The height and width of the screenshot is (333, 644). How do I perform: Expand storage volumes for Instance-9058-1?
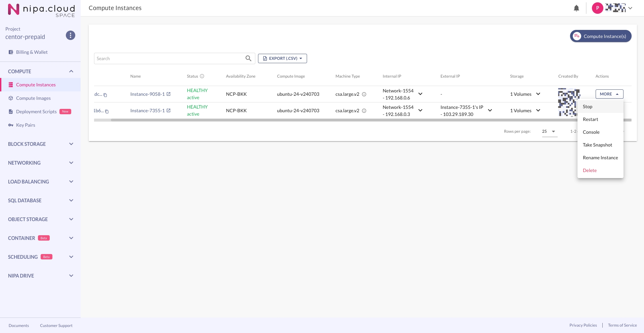pyautogui.click(x=538, y=94)
